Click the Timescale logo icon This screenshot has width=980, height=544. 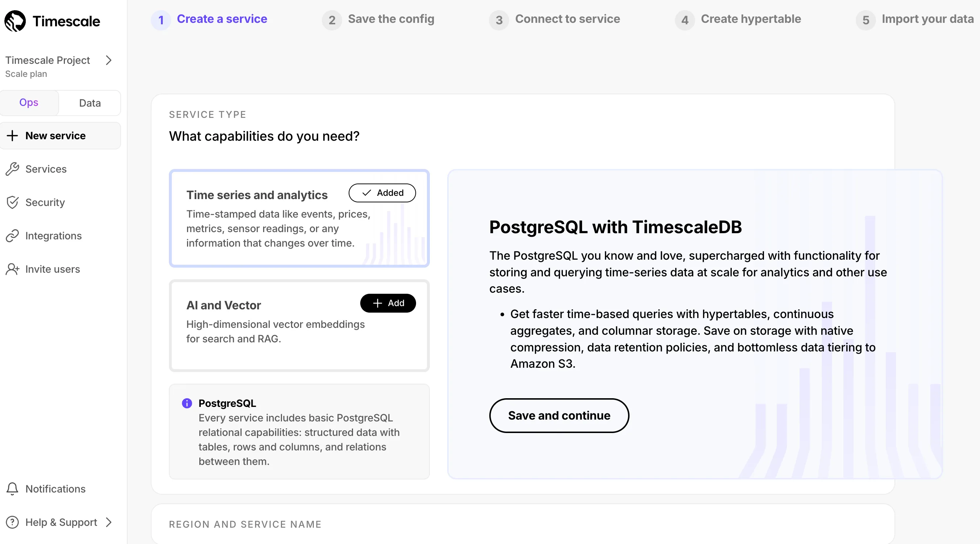[x=15, y=21]
